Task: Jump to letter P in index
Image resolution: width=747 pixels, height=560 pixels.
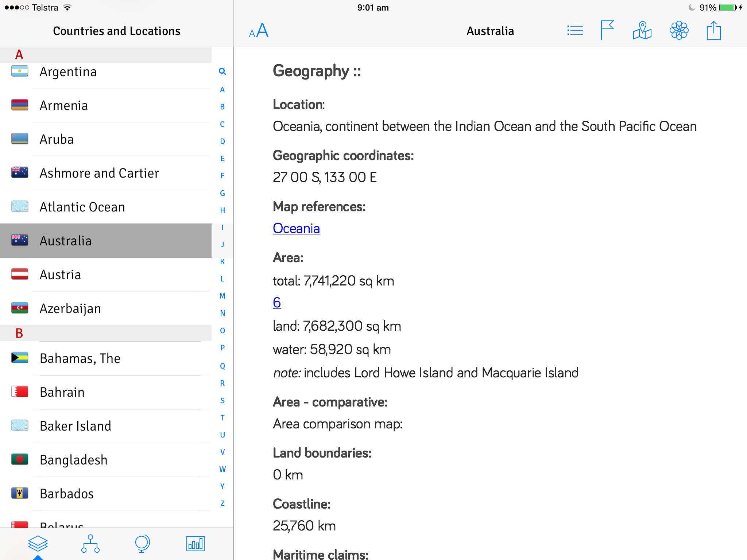Action: coord(222,348)
